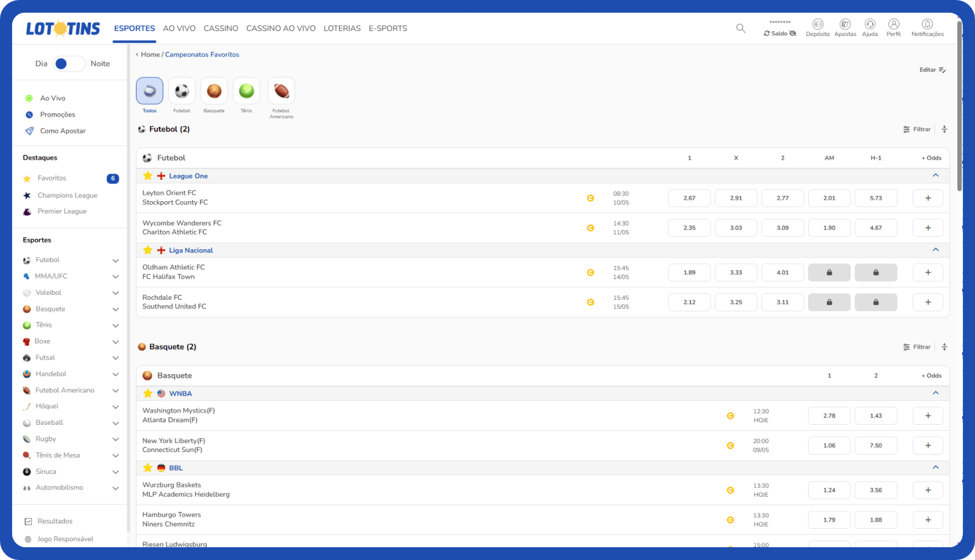The image size is (975, 560).
Task: Select the Basquete filter icon
Action: [214, 91]
